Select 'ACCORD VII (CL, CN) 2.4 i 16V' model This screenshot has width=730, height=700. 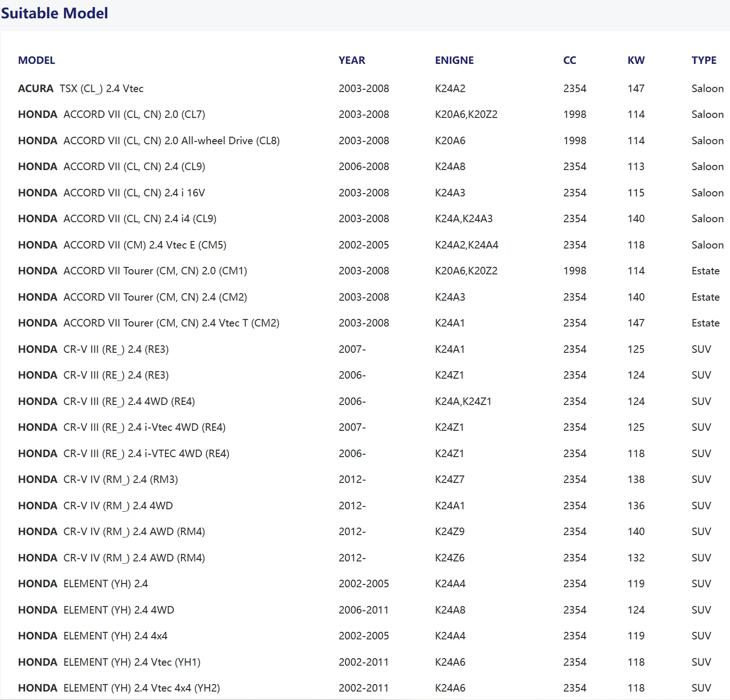coord(111,193)
